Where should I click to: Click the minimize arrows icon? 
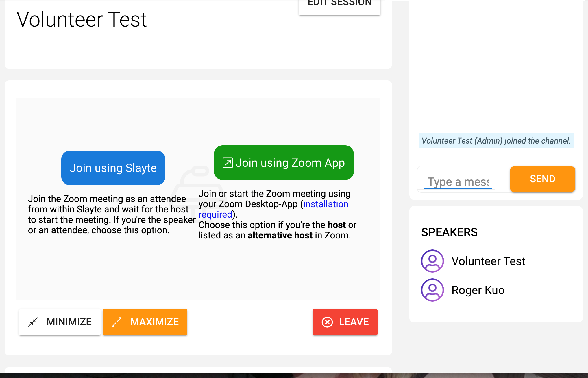coord(33,322)
